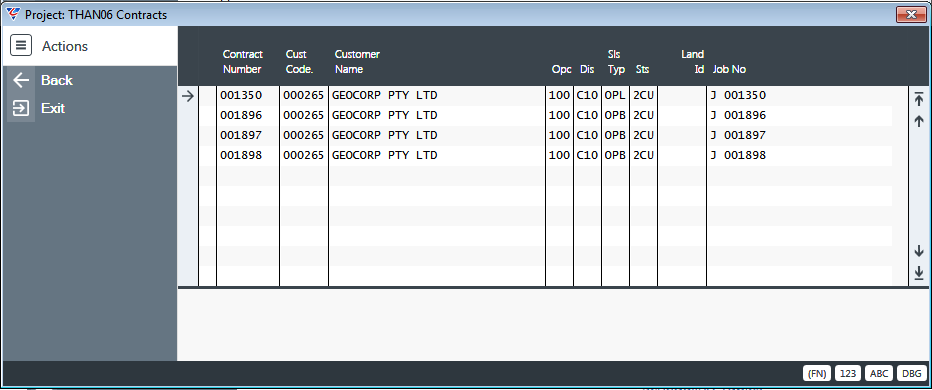Select contract number 001898 cell
This screenshot has height=390, width=932.
point(241,156)
